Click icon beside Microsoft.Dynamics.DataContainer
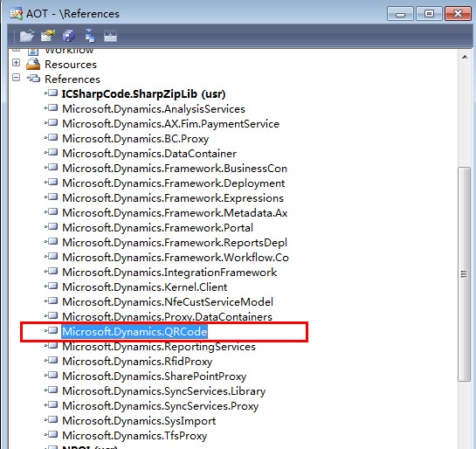Image resolution: width=476 pixels, height=449 pixels. coord(51,152)
